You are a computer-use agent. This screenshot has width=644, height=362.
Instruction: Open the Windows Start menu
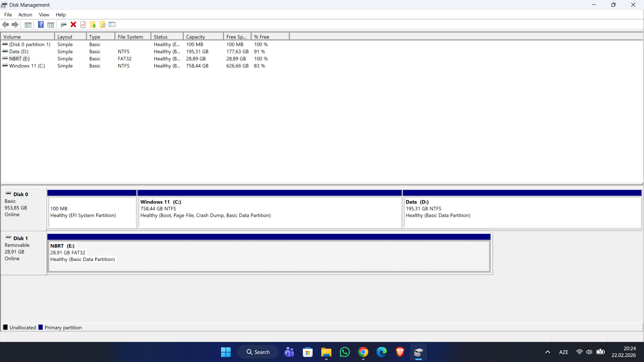(226, 352)
